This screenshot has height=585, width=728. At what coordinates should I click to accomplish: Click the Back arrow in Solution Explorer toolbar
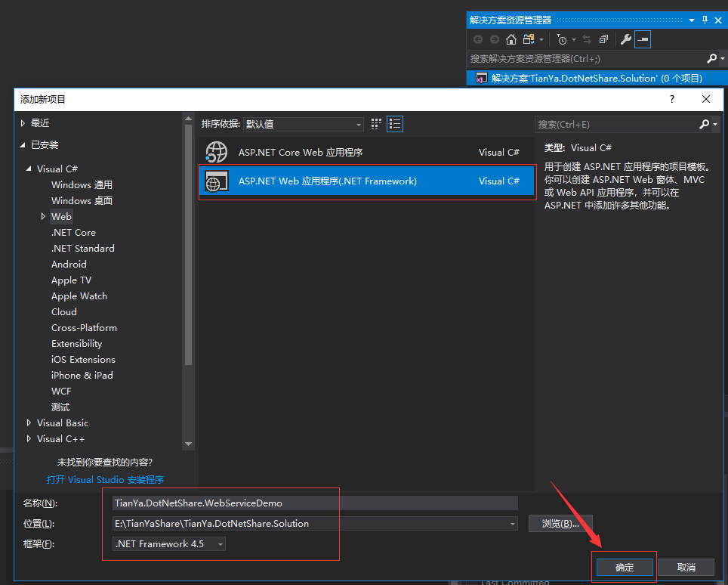(x=478, y=39)
